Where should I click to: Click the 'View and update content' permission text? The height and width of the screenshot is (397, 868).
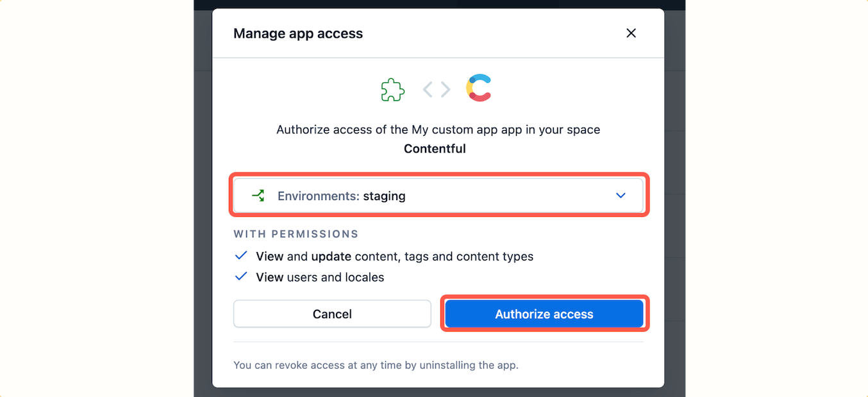tap(394, 257)
